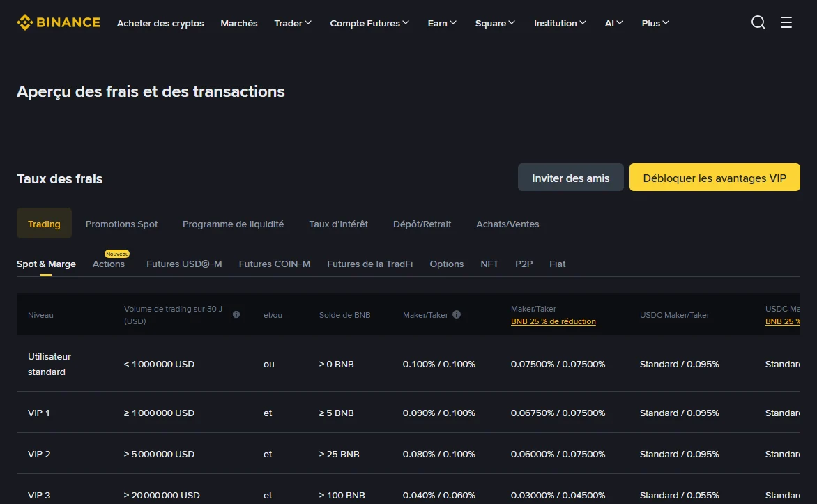817x504 pixels.
Task: Click the '≥ 5 BNB' balance cell
Action: [x=336, y=413]
